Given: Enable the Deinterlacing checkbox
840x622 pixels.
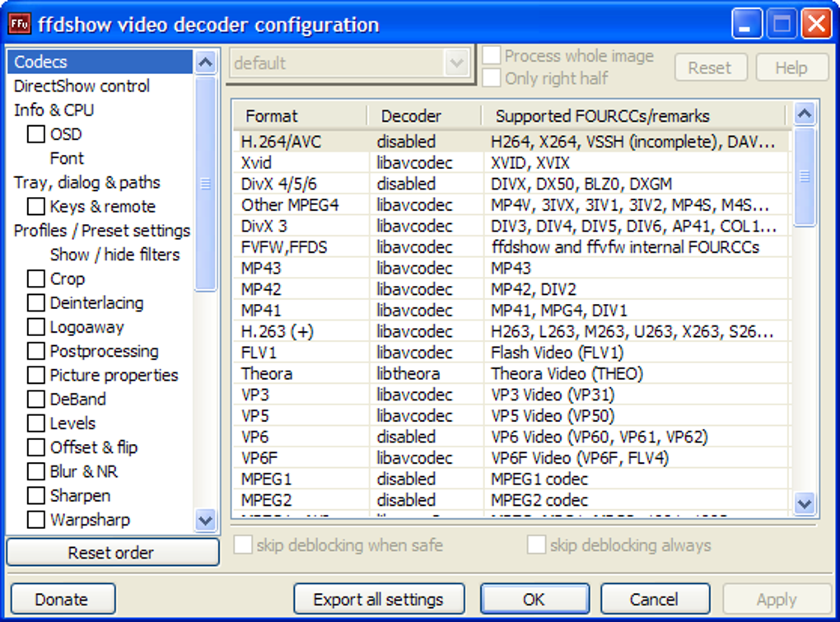Looking at the screenshot, I should tap(36, 302).
